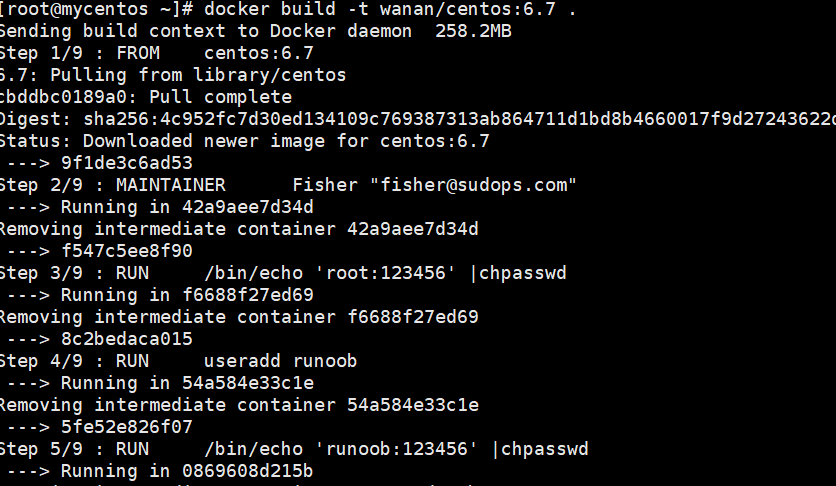Click the 'Pulling from library/centos' line

[173, 75]
